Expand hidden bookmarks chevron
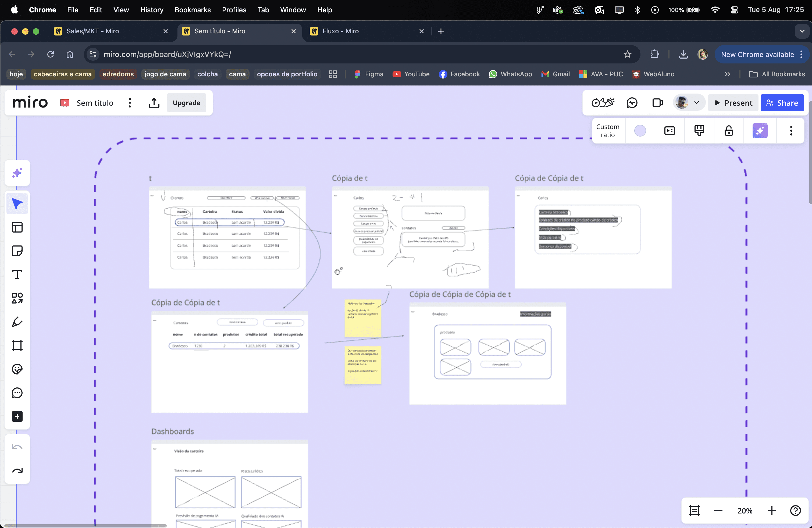812x528 pixels. (727, 74)
